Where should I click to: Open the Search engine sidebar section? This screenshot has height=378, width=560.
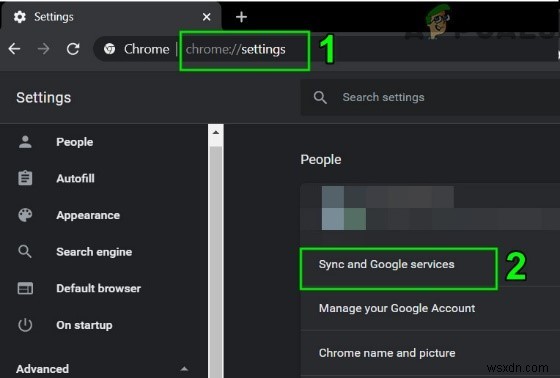tap(94, 252)
